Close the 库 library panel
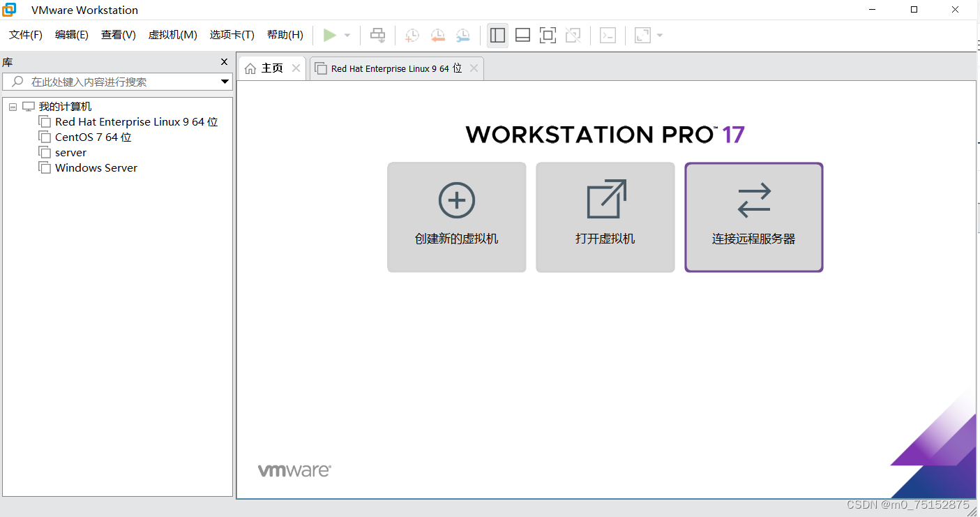The width and height of the screenshot is (980, 517). 224,62
